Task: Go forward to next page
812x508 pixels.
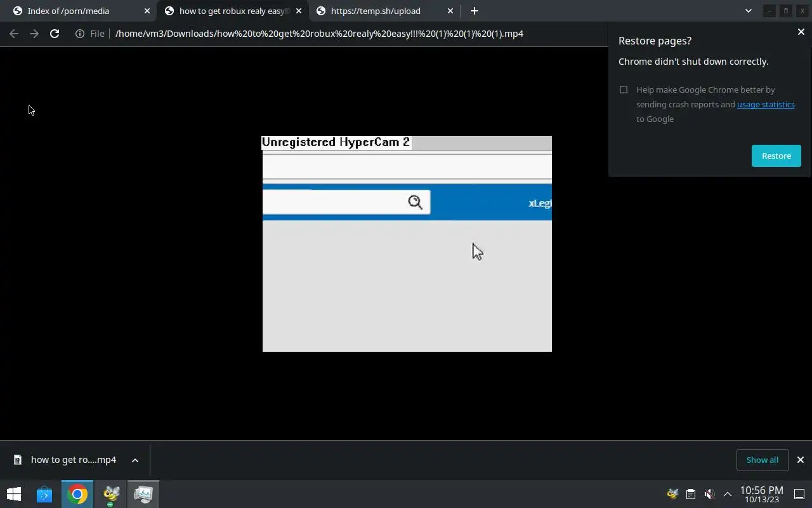Action: (x=34, y=34)
